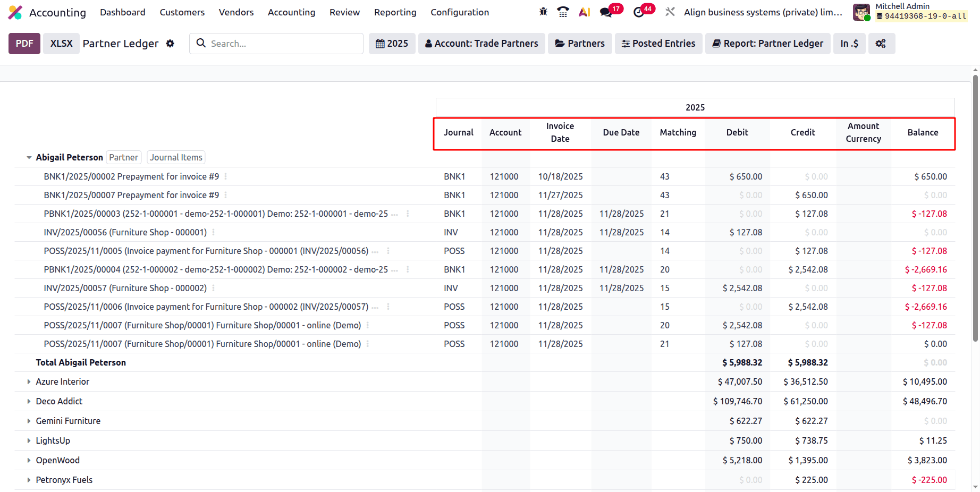Open options for POSS/2025/11/0005 line
Viewport: 980px width, 492px height.
tap(388, 251)
